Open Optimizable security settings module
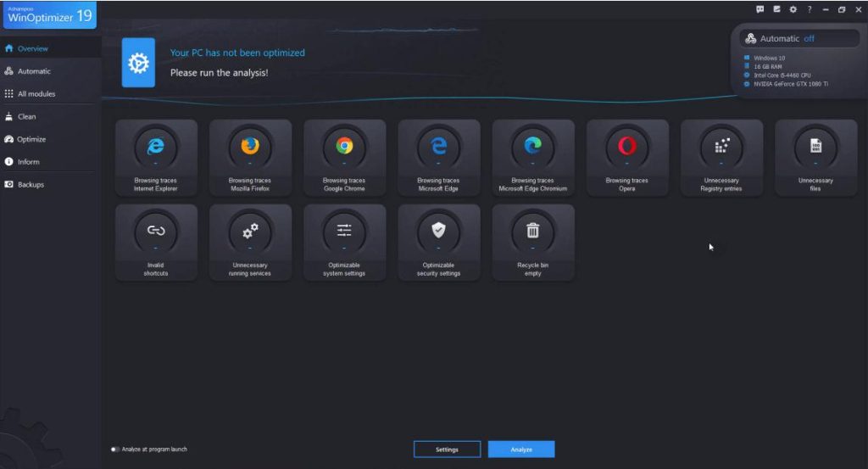This screenshot has height=469, width=868. click(438, 243)
